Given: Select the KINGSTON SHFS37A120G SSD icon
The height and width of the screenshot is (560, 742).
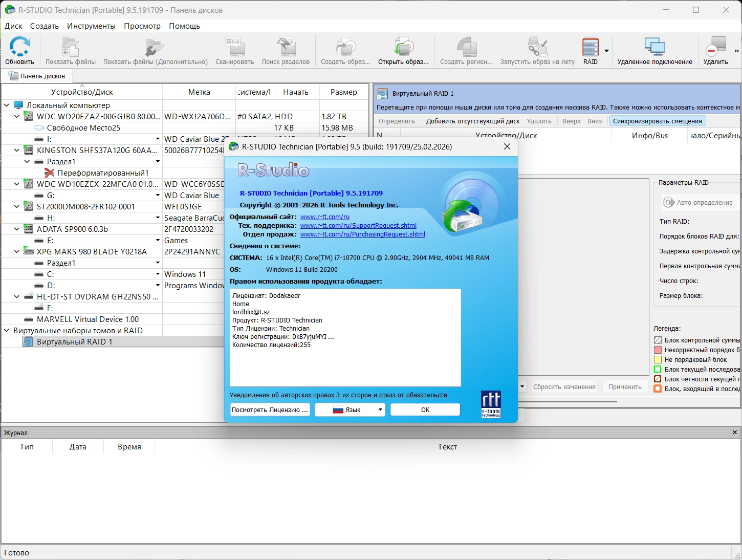Looking at the screenshot, I should point(29,150).
